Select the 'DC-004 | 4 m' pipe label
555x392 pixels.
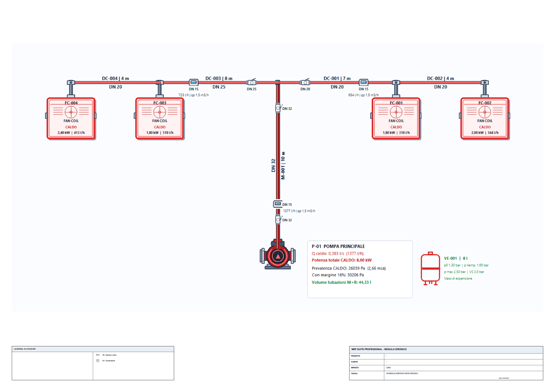pos(115,78)
